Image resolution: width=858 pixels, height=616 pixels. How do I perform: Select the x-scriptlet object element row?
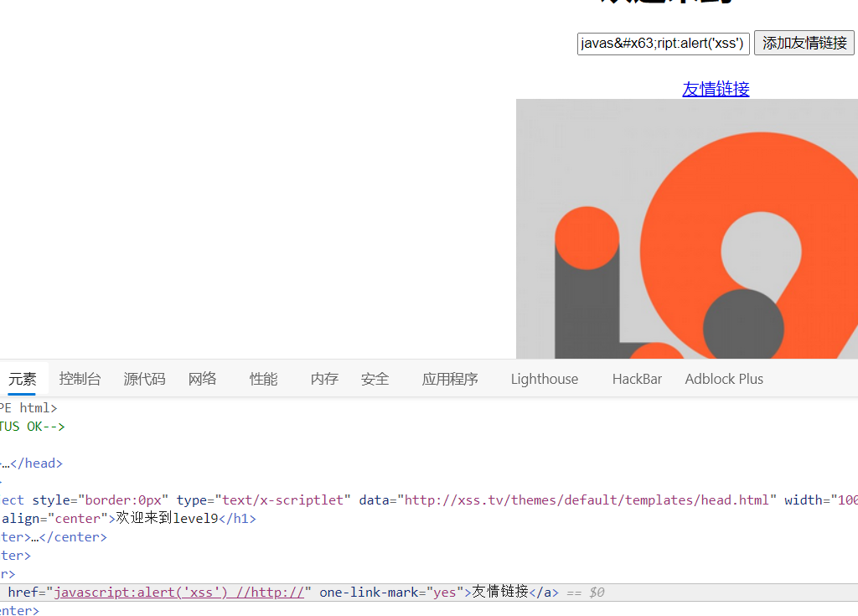click(x=429, y=500)
